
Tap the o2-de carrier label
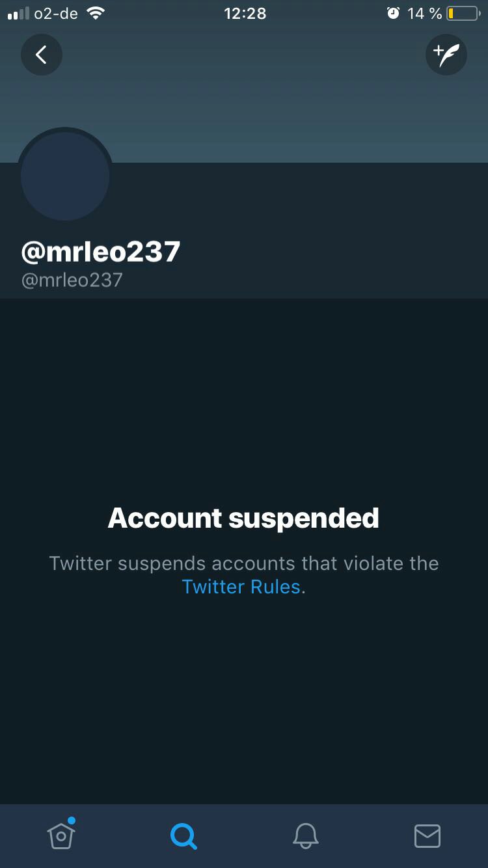(56, 13)
